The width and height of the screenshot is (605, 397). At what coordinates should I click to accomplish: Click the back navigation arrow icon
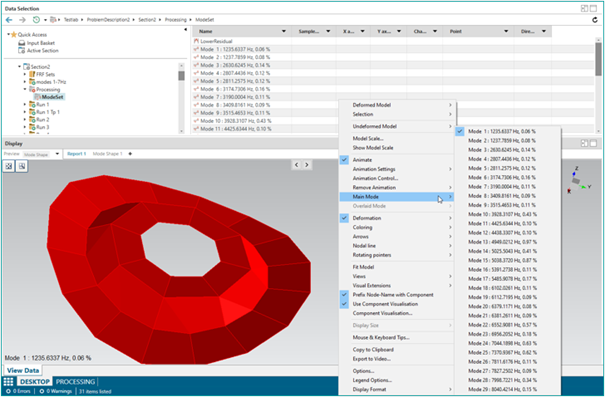pos(9,20)
